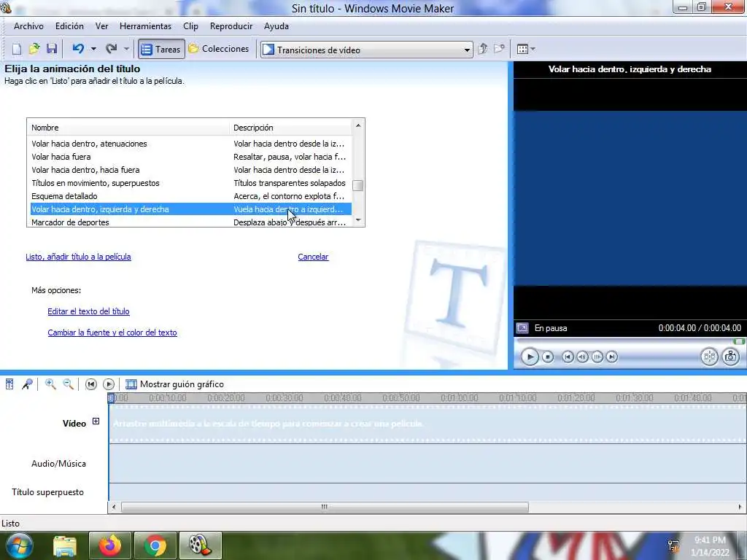Stop the preview playback
This screenshot has height=560, width=747.
[548, 357]
